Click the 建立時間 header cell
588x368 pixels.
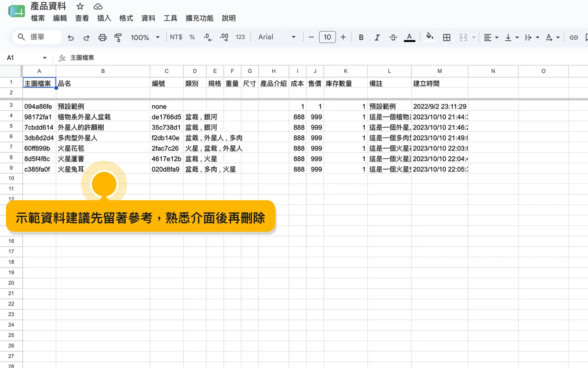tap(440, 84)
